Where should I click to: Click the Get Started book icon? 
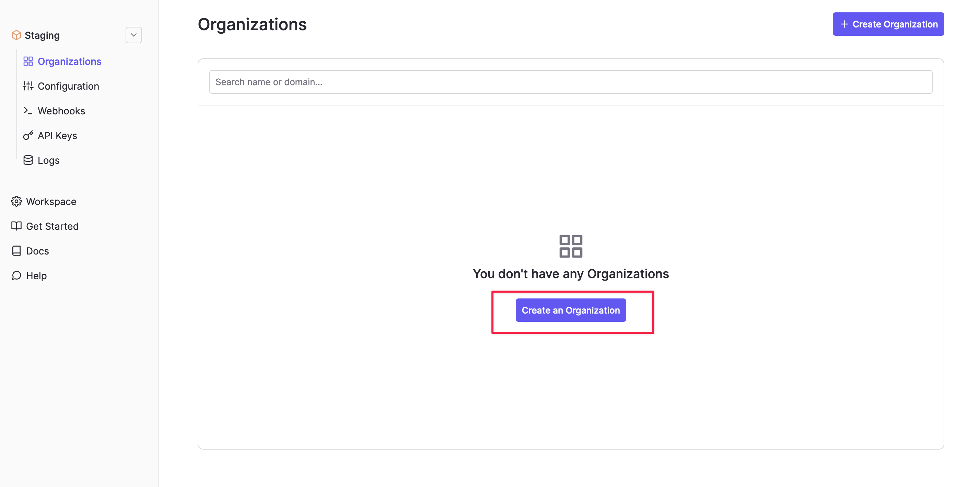16,226
